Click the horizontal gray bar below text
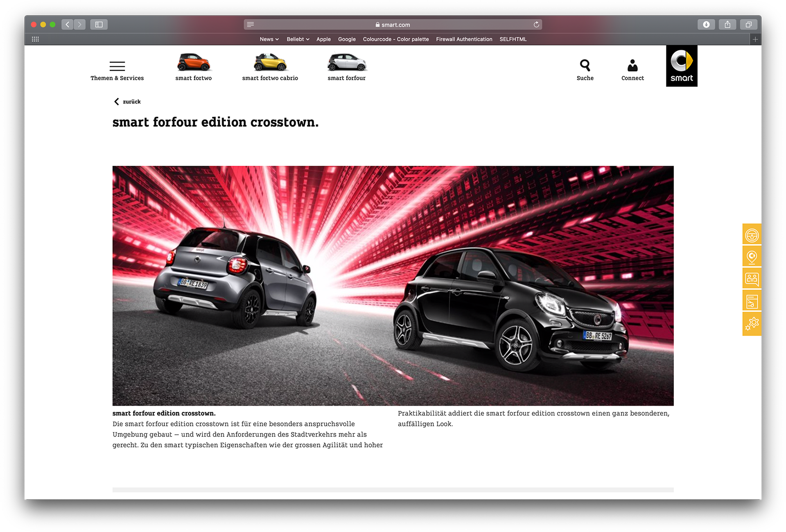This screenshot has width=786, height=532. [393, 489]
